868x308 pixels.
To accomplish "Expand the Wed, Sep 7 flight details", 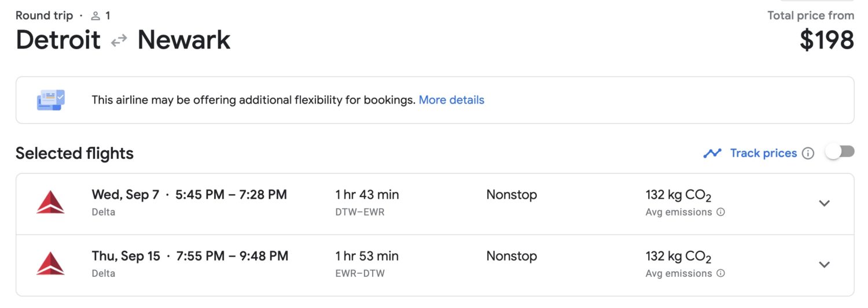I will point(825,203).
